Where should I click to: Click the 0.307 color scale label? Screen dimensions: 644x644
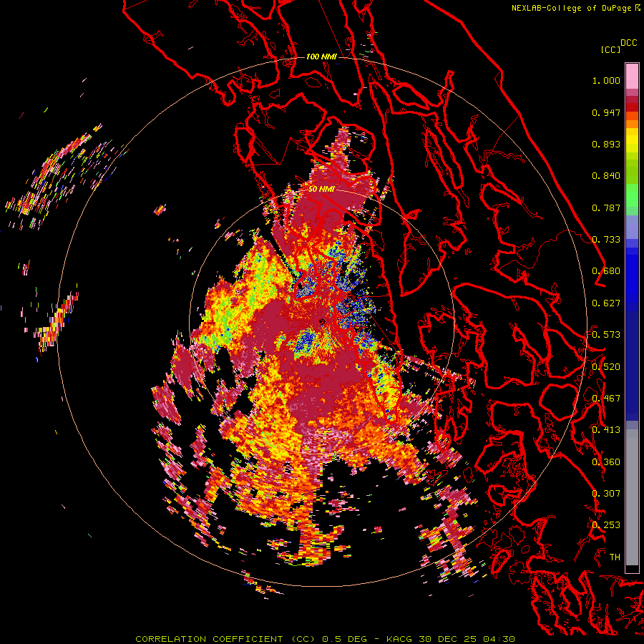pos(606,494)
